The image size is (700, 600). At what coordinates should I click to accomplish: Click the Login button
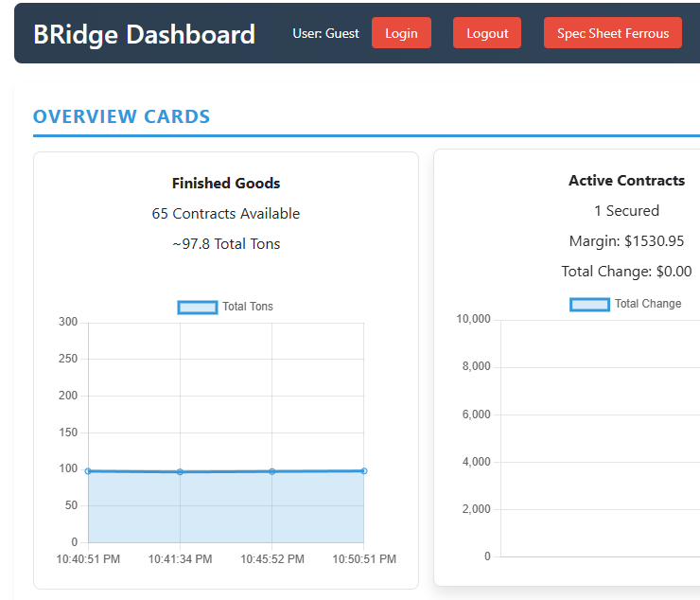point(401,33)
